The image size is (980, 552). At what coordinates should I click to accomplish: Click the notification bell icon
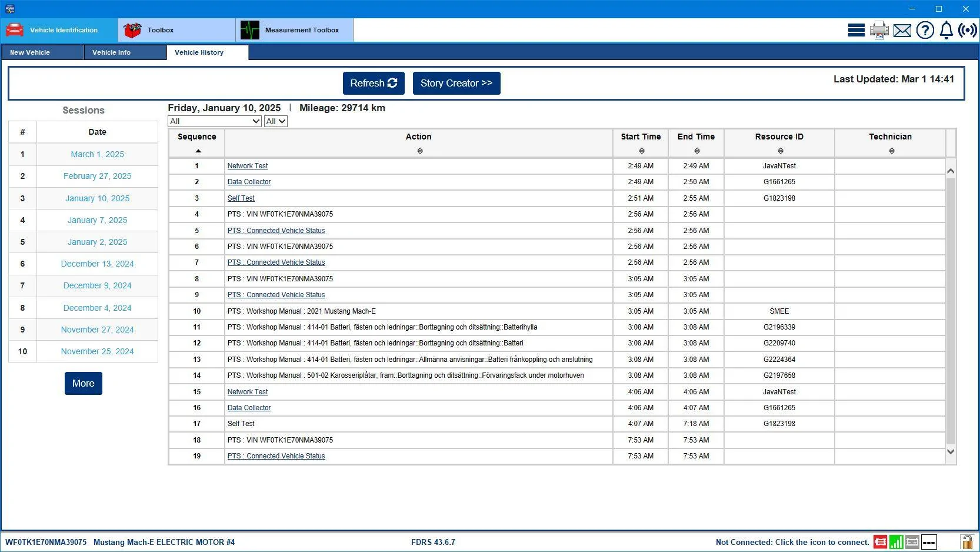(946, 30)
